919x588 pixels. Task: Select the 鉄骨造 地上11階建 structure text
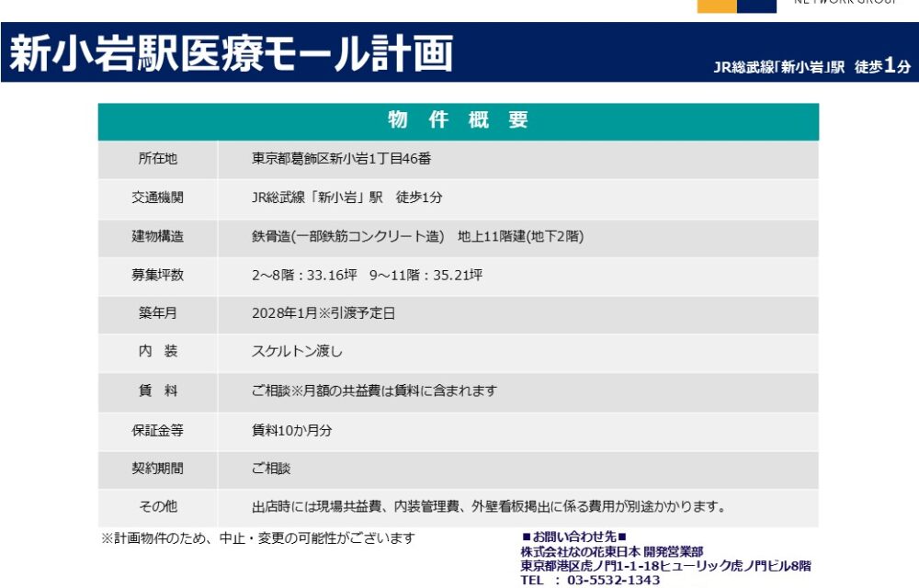(x=417, y=236)
